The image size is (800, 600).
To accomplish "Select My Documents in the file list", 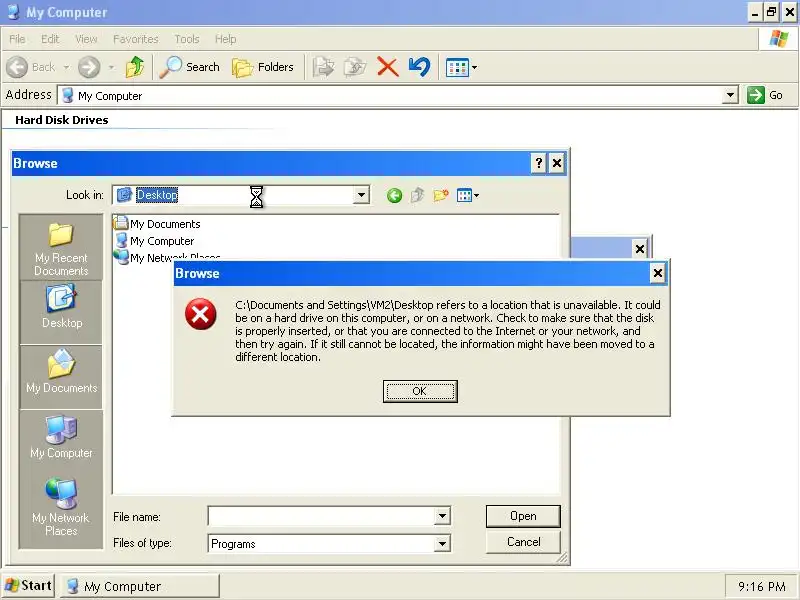I will click(157, 223).
